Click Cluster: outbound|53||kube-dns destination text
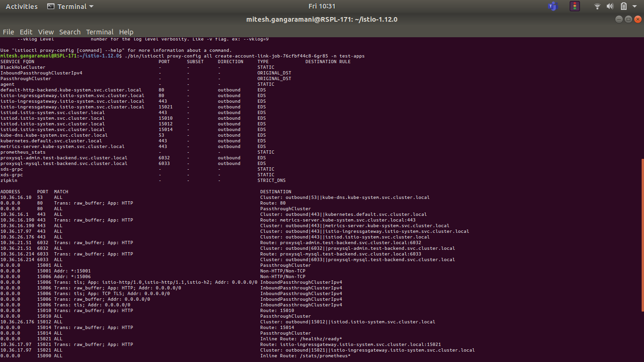Image resolution: width=644 pixels, height=362 pixels. (x=345, y=197)
